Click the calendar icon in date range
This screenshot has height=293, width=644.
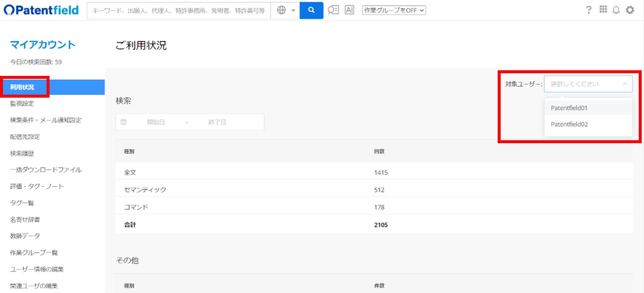pos(124,122)
